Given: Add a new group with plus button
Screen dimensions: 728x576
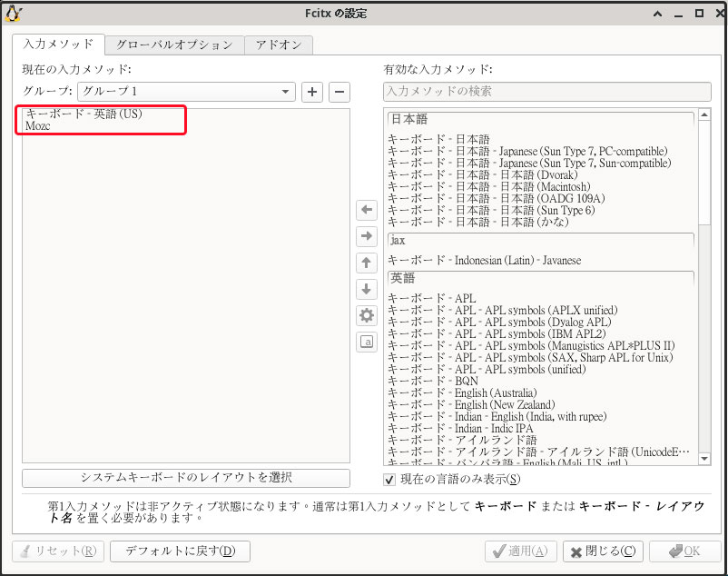Looking at the screenshot, I should pyautogui.click(x=312, y=92).
